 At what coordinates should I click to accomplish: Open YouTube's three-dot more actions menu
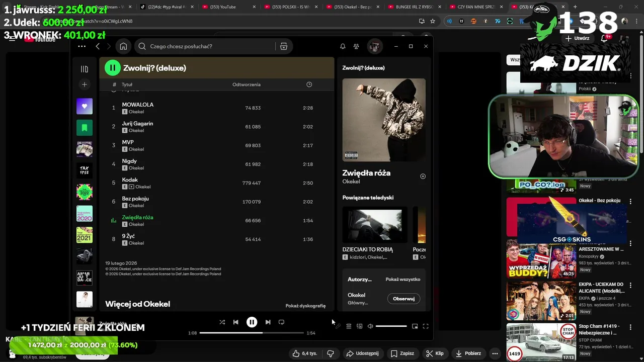click(x=495, y=353)
